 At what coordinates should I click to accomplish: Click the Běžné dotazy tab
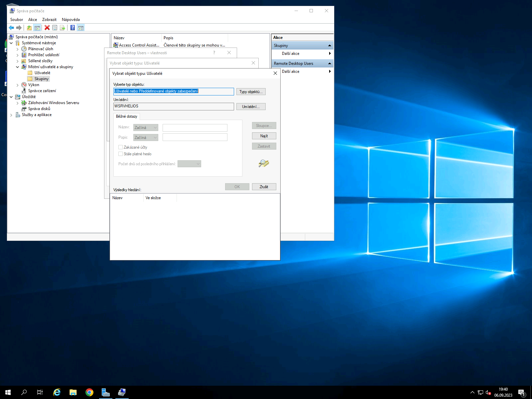pyautogui.click(x=126, y=116)
